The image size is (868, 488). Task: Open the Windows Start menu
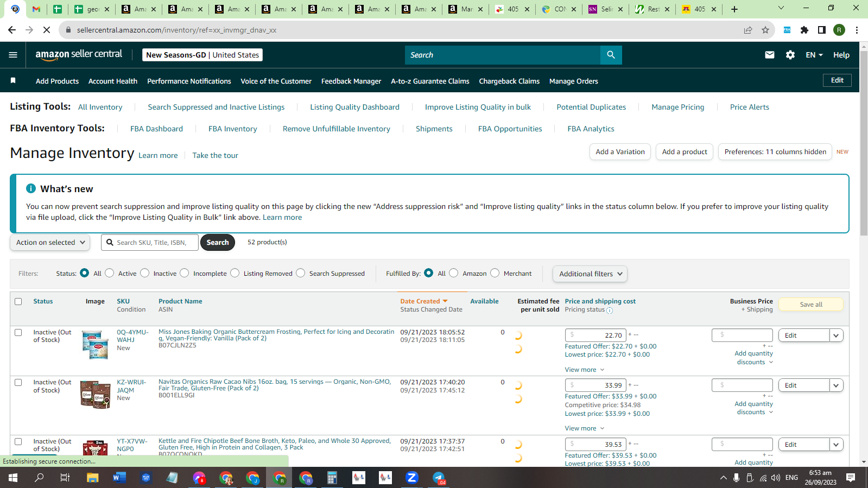13,478
